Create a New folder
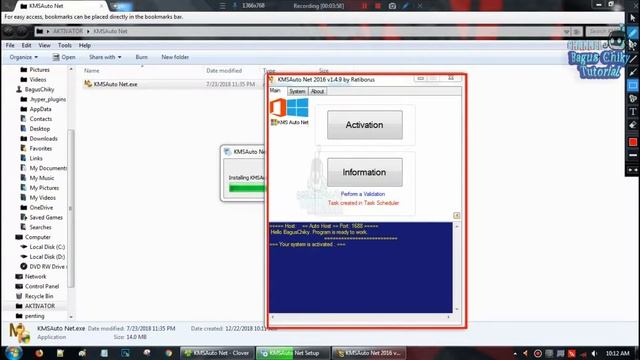Image resolution: width=640 pixels, height=360 pixels. click(175, 57)
